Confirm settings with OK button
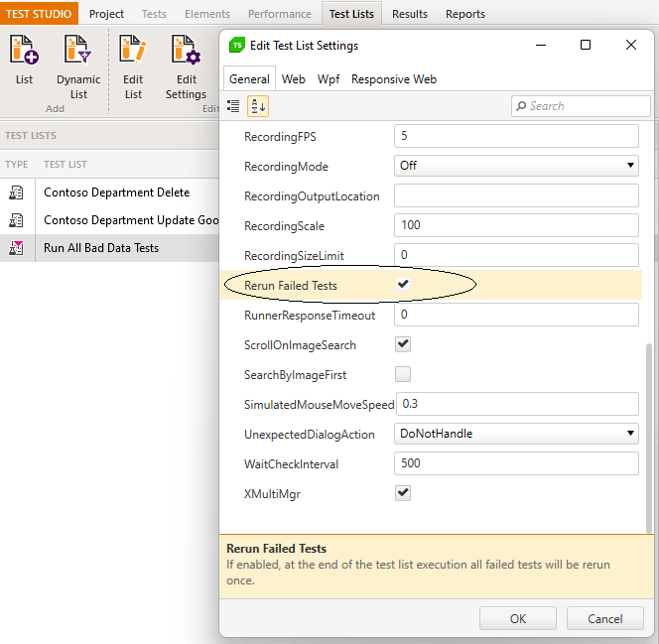Image resolution: width=659 pixels, height=644 pixels. (x=518, y=618)
